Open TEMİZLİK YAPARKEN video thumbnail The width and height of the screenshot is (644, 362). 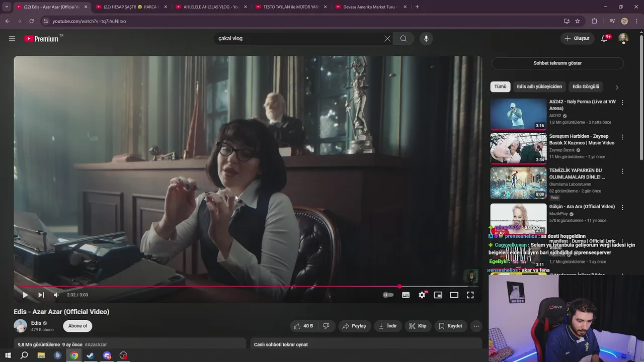coord(518,183)
